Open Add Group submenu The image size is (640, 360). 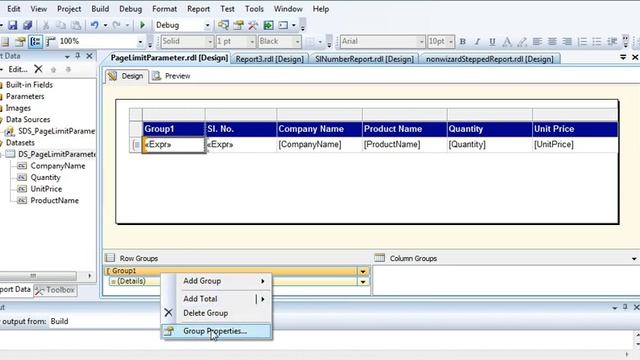(217, 281)
